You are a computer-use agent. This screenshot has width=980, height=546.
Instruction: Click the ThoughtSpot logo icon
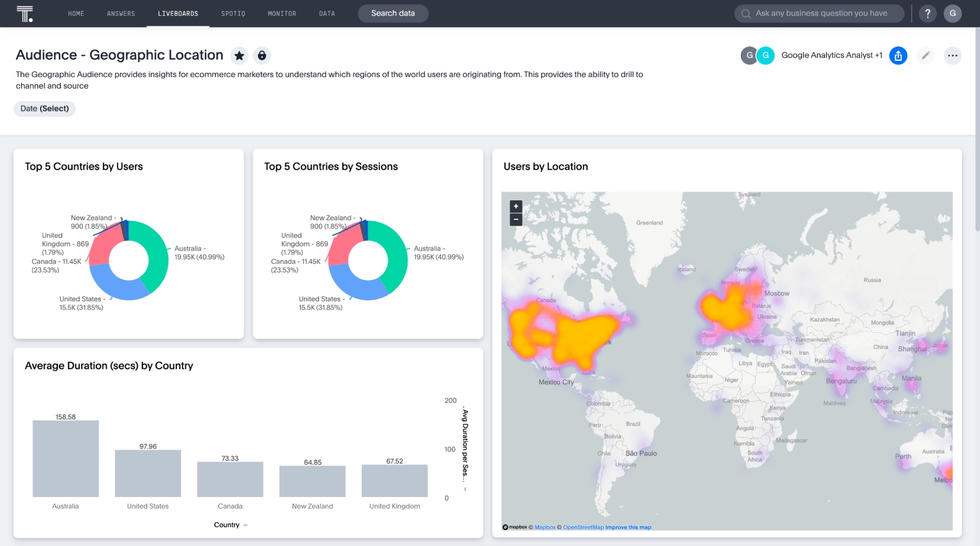(x=25, y=14)
